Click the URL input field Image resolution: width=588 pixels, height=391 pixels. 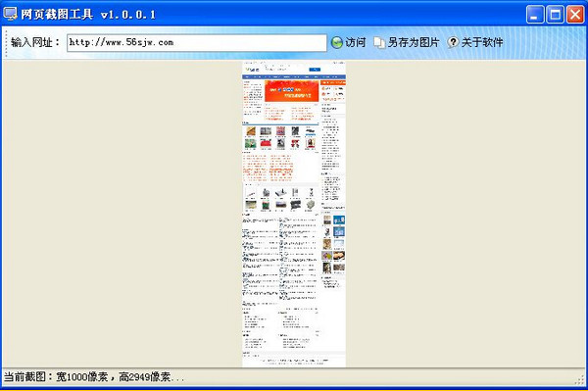pyautogui.click(x=197, y=43)
